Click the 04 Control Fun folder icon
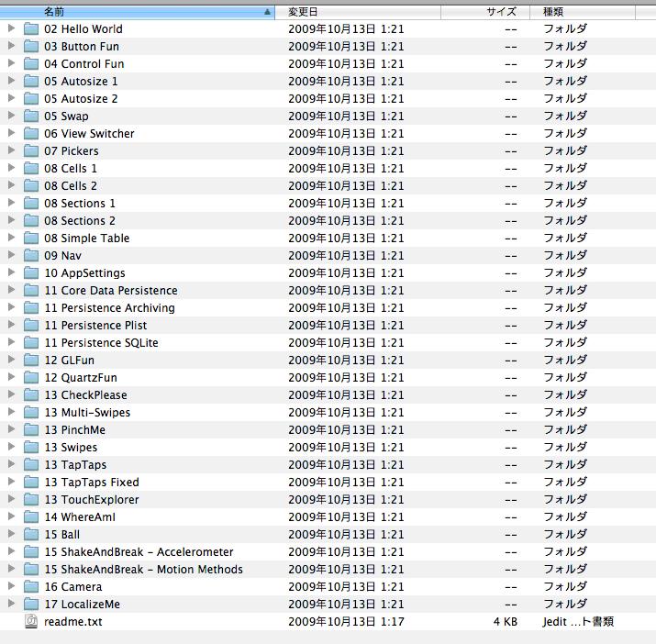This screenshot has width=656, height=644. (x=31, y=63)
